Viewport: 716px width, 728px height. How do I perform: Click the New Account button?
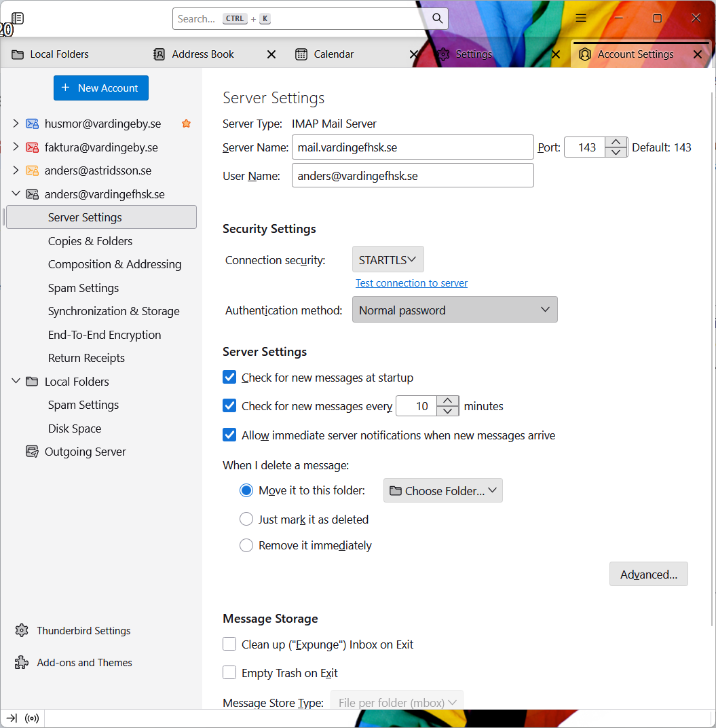pos(101,88)
